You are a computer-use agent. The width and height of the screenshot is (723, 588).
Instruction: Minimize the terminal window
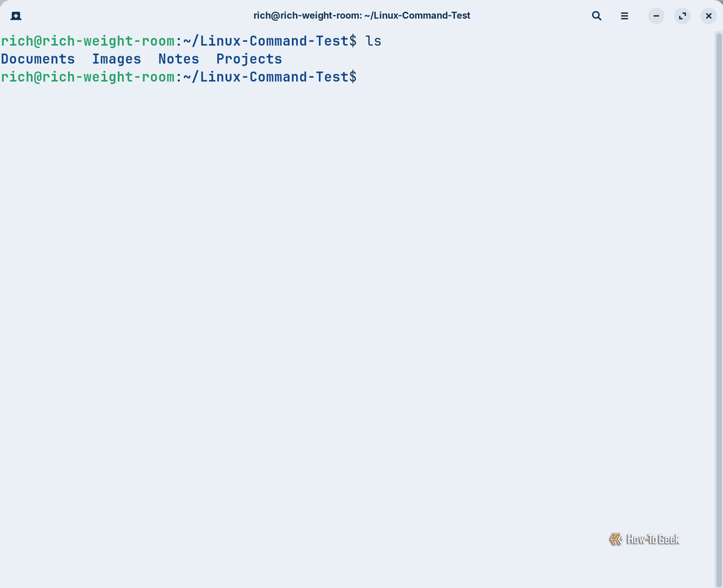(656, 16)
